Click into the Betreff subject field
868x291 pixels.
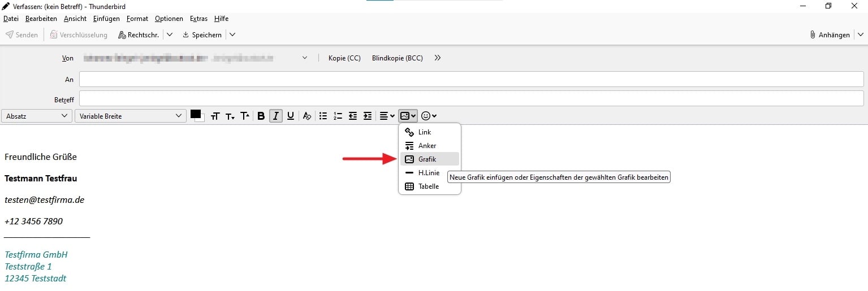[x=470, y=99]
